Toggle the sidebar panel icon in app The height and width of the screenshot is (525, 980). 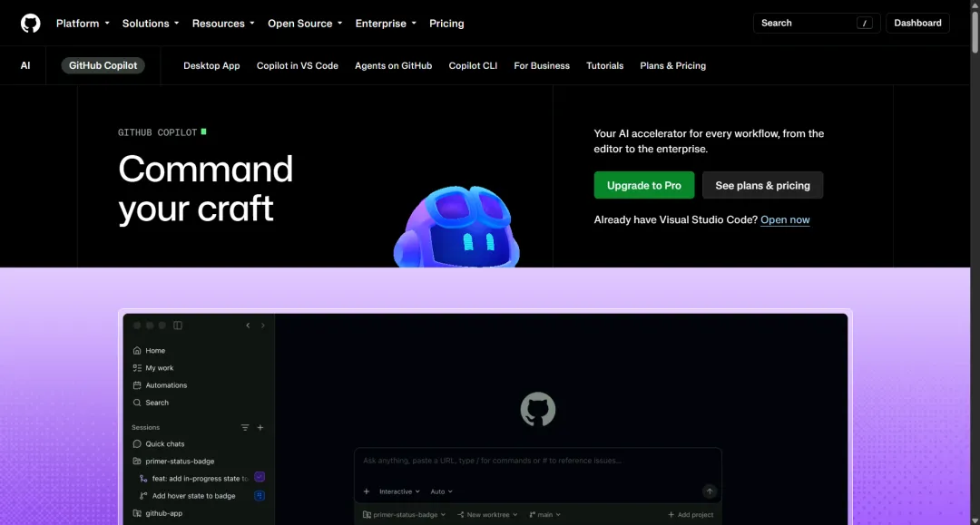[178, 326]
